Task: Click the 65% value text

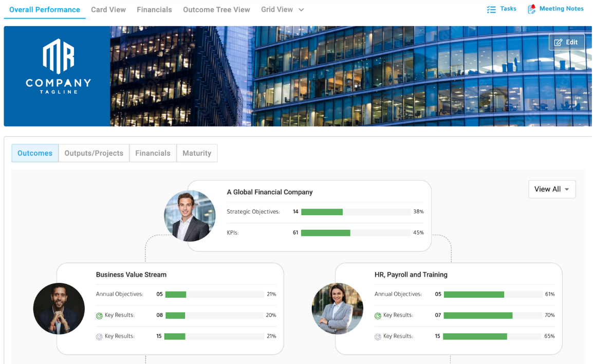Action: (x=549, y=336)
